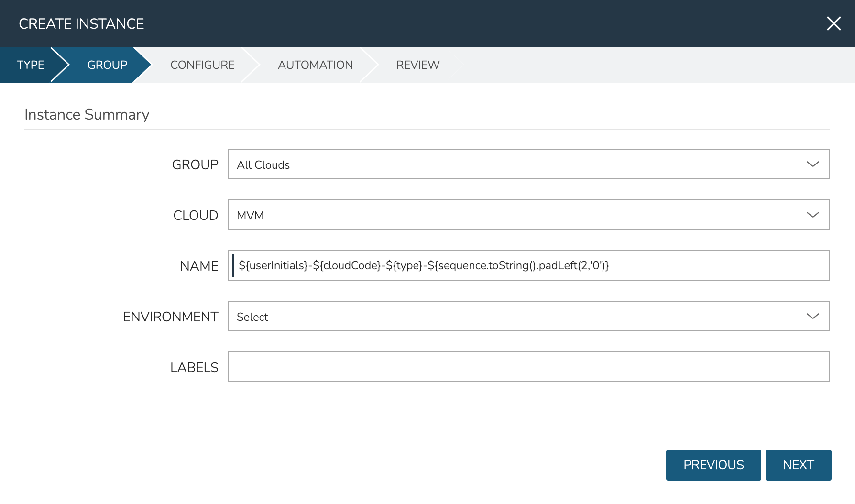
Task: Open the CLOUD dropdown showing MVM
Action: pos(528,215)
